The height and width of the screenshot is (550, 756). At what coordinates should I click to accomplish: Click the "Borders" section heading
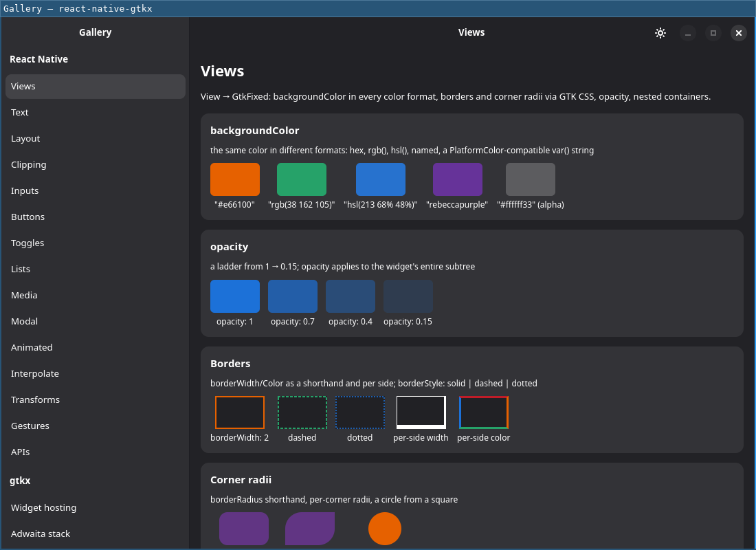(x=230, y=364)
